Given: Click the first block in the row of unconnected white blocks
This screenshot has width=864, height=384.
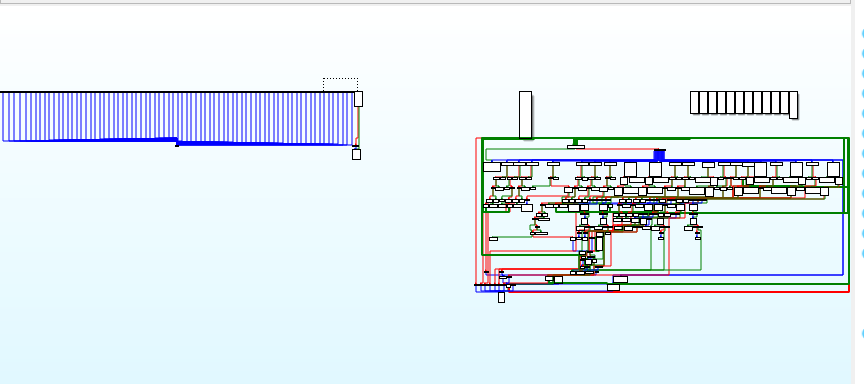Looking at the screenshot, I should pyautogui.click(x=694, y=102).
